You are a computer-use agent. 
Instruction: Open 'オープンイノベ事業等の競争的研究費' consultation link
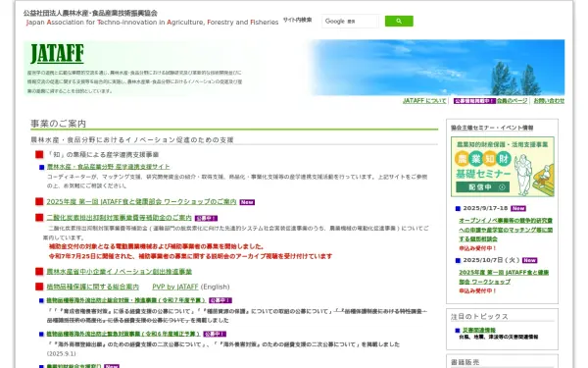pos(506,230)
